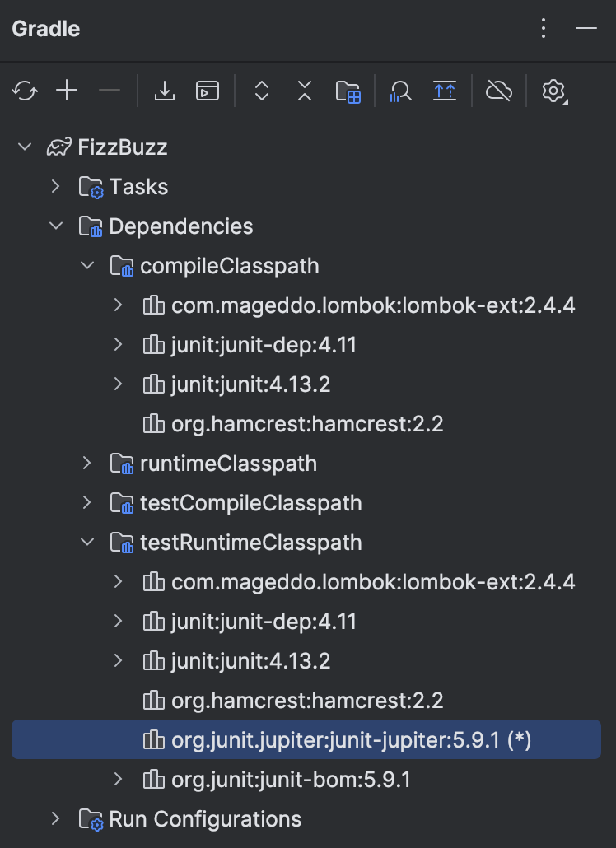Expand the runtimeClasspath configuration
The image size is (616, 848).
click(86, 464)
